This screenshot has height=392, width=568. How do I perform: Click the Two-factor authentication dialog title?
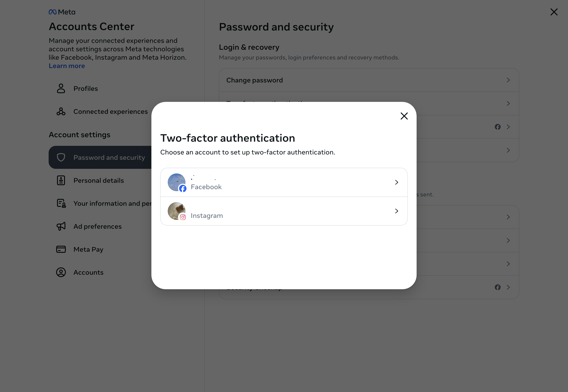(228, 138)
